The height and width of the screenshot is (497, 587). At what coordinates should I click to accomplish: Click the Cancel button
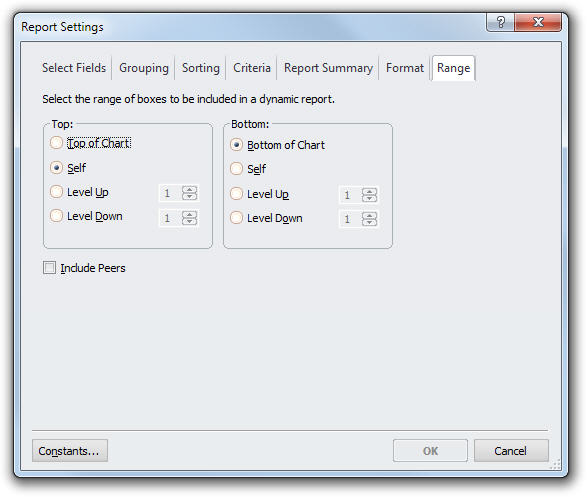511,451
